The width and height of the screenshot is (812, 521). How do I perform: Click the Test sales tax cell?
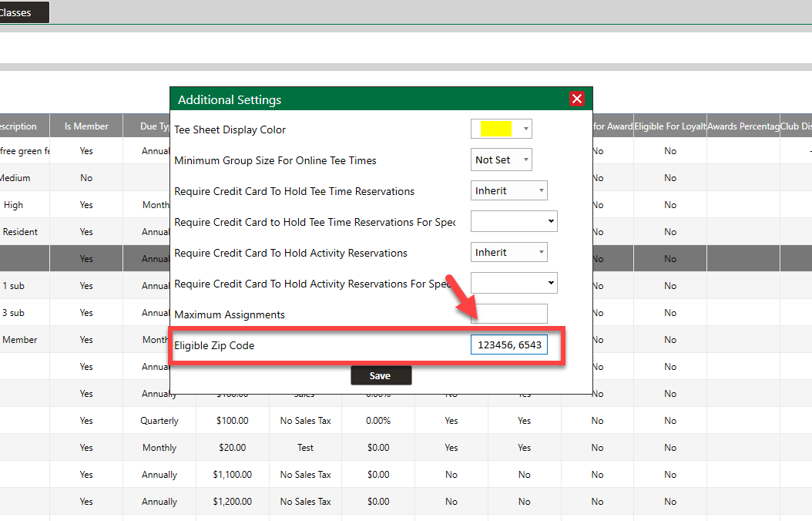point(306,448)
